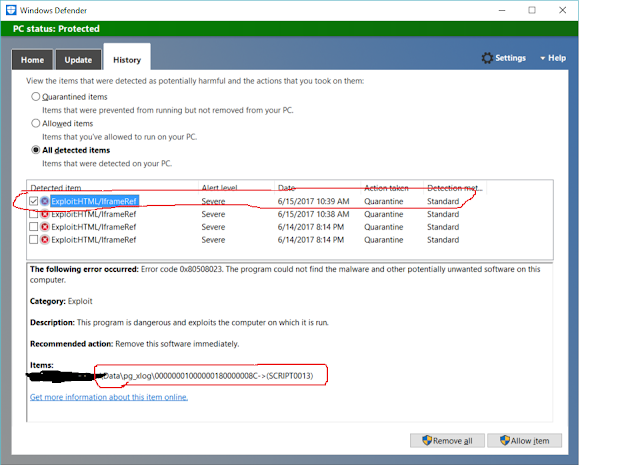The image size is (640, 465).
Task: Click the pg_xlog item path text
Action: coord(208,376)
